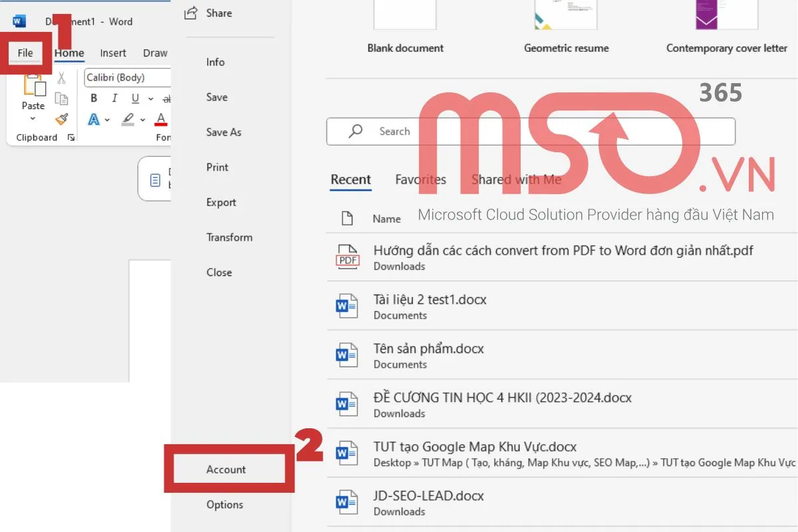The height and width of the screenshot is (532, 798).
Task: Click Word icon beside JD-SEO-LEAD.docx
Action: point(346,503)
